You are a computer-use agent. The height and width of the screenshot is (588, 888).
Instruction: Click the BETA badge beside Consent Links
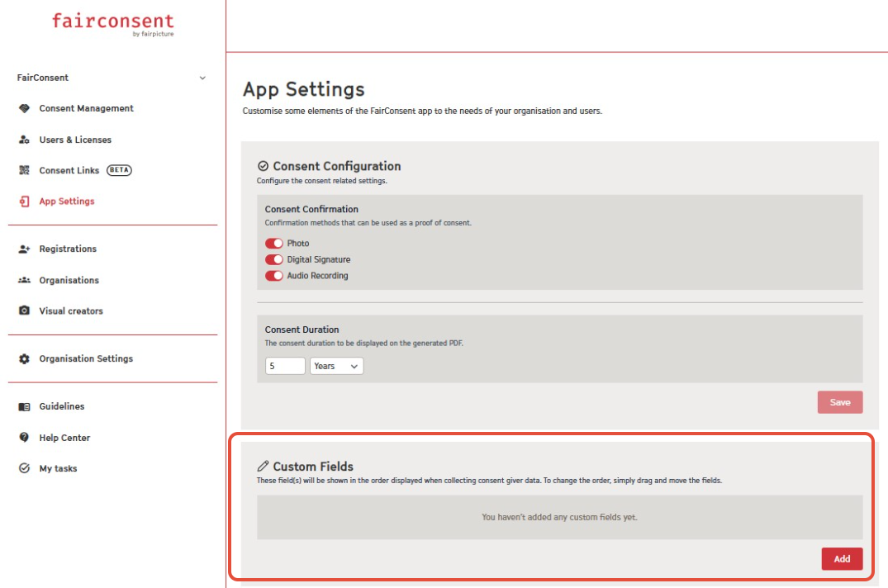coord(119,170)
